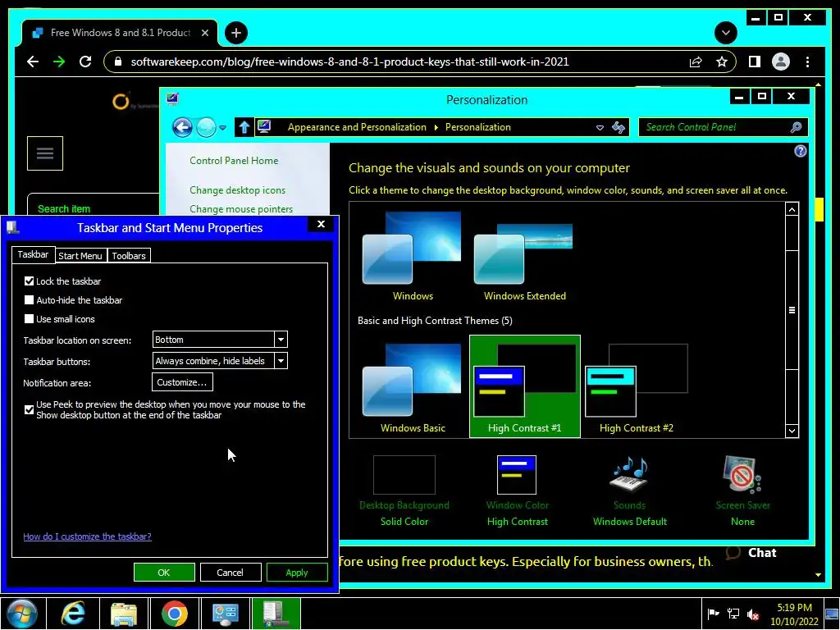Toggle Use Peek to preview desktop checkbox
The height and width of the screenshot is (630, 840).
click(29, 410)
